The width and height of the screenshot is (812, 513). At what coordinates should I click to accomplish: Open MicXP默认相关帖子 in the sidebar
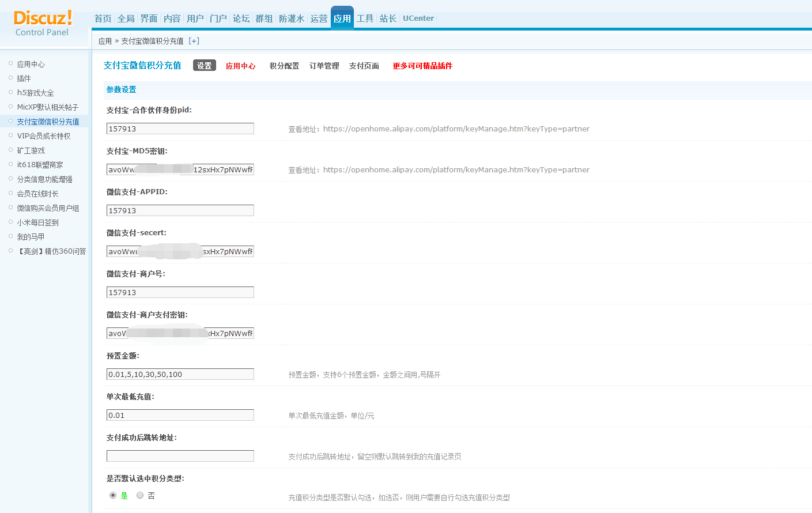[48, 107]
